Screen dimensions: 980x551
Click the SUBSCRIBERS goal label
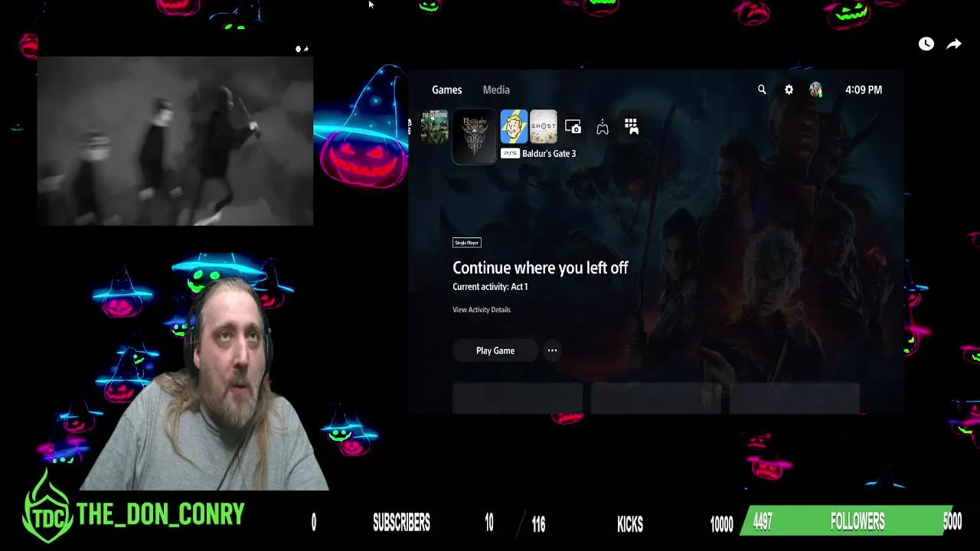click(401, 523)
